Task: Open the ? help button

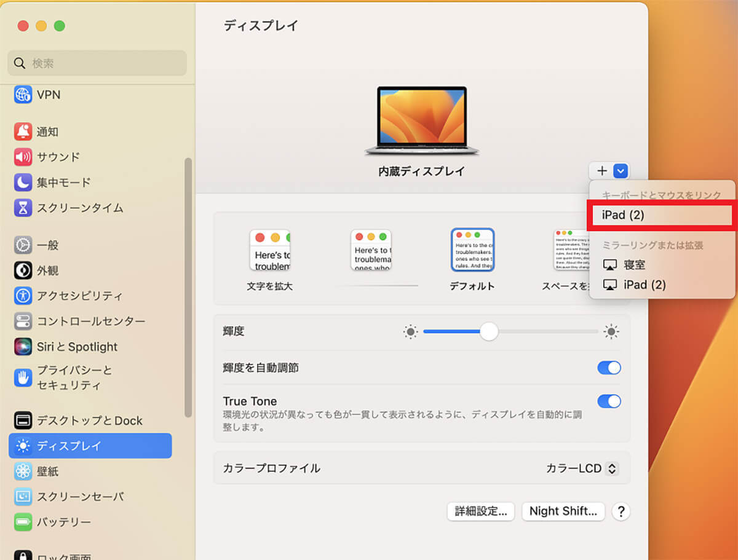Action: (x=621, y=511)
